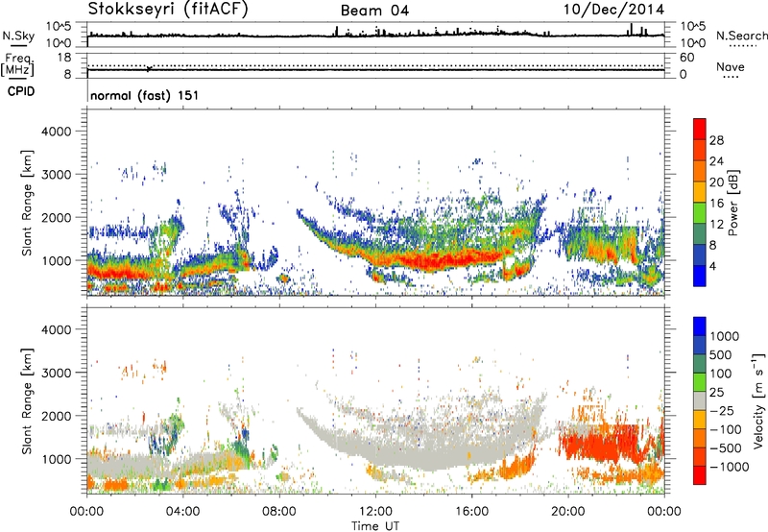Click the "12:00" time axis tick label
The width and height of the screenshot is (768, 532).
point(375,512)
